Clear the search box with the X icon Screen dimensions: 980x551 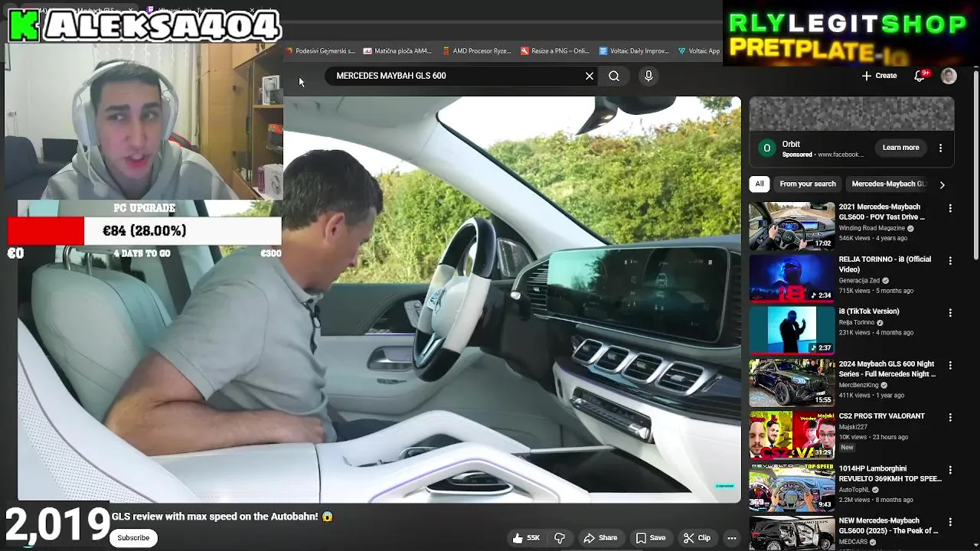590,76
